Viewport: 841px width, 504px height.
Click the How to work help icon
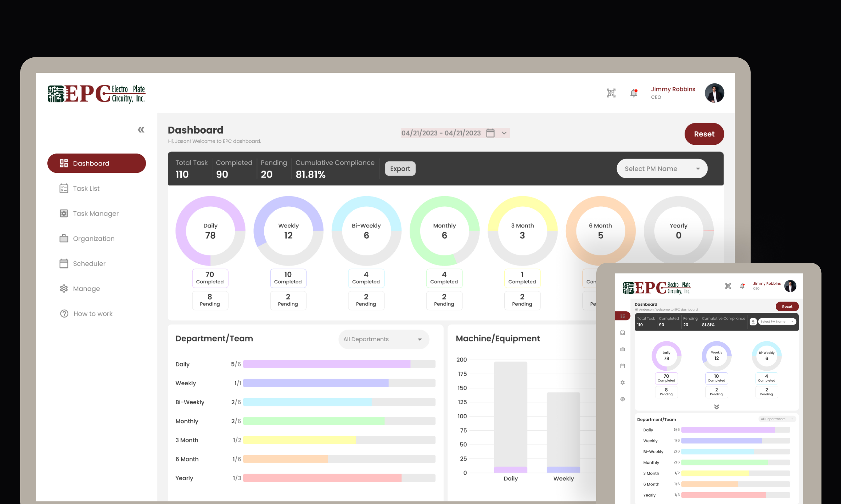coord(64,314)
